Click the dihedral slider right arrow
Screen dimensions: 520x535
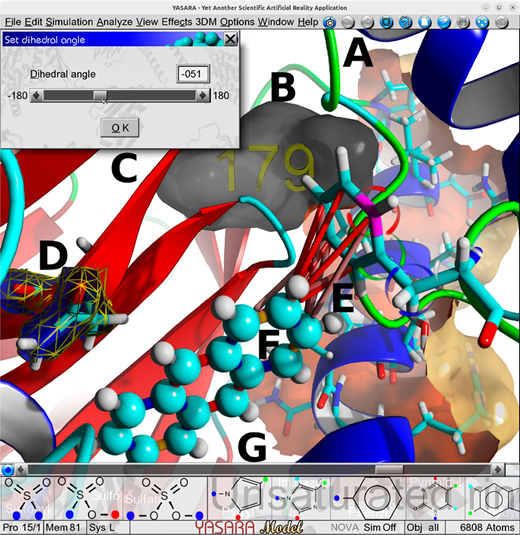tap(203, 96)
